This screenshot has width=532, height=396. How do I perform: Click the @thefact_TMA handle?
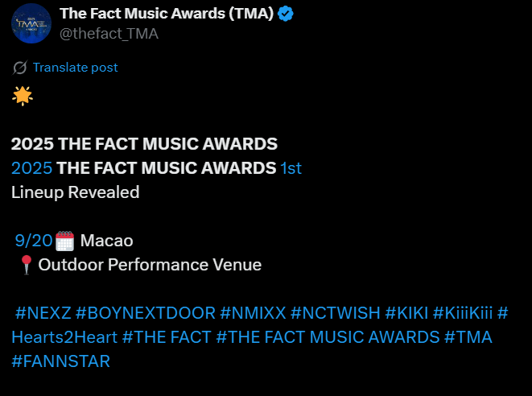tap(109, 34)
